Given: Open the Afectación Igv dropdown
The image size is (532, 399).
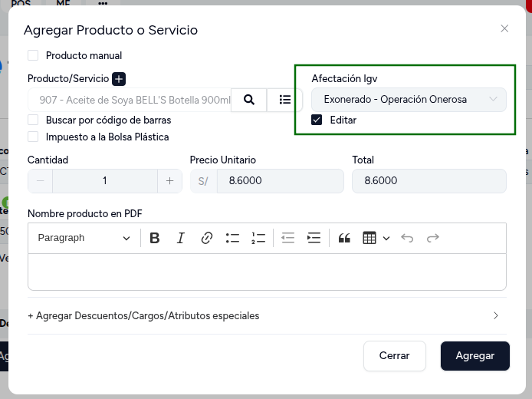Looking at the screenshot, I should pyautogui.click(x=409, y=100).
